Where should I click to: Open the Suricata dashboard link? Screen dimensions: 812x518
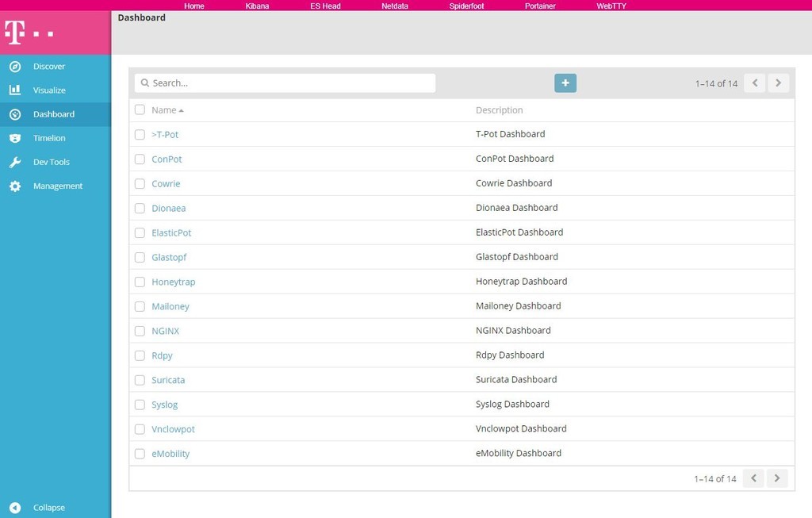point(168,380)
